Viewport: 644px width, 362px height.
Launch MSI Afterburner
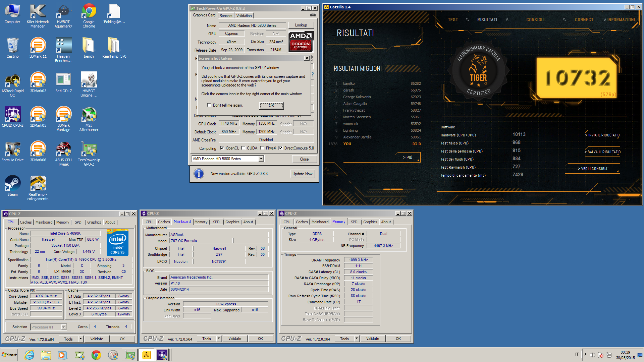[89, 119]
